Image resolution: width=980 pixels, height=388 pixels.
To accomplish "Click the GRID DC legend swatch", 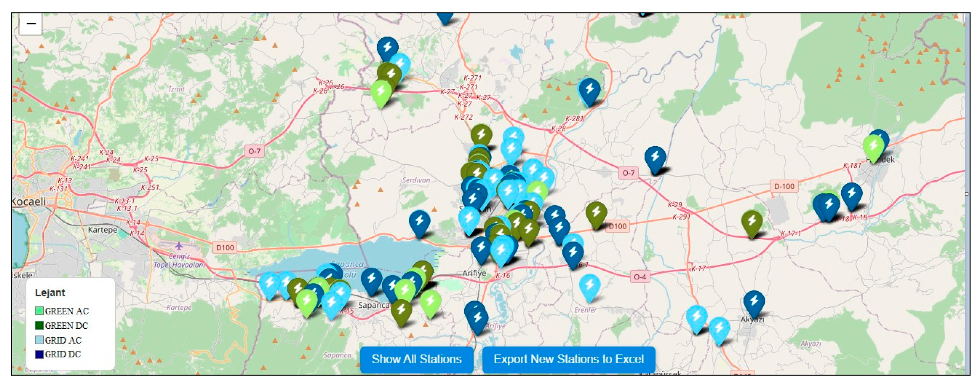I will 39,354.
